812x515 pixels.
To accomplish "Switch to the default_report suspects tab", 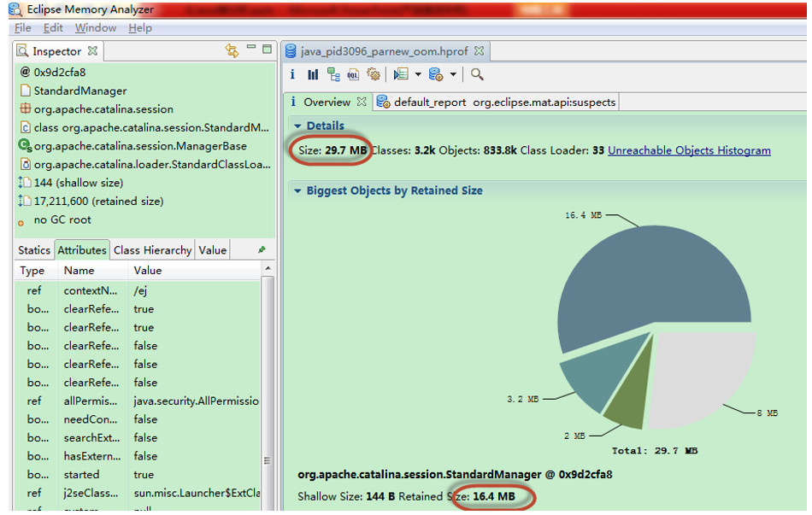I will 496,102.
